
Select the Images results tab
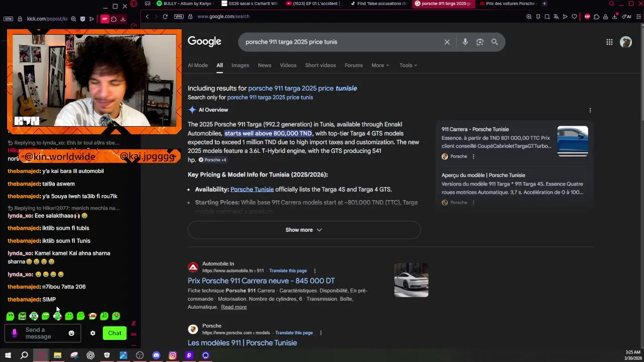(x=240, y=65)
